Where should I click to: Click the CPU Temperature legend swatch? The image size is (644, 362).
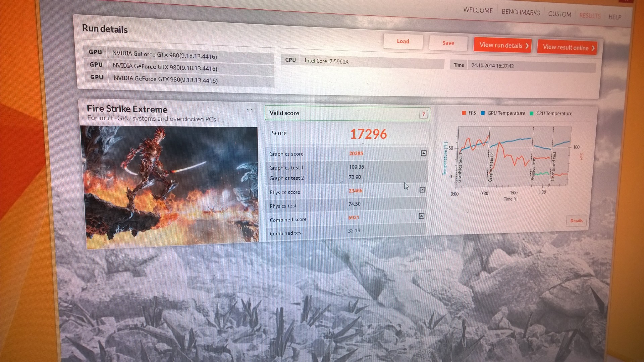[x=531, y=113]
